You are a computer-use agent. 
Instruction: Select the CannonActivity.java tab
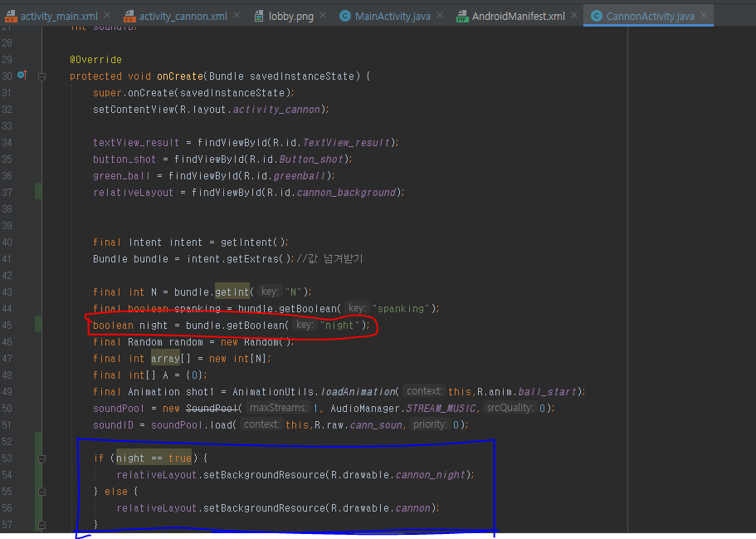tap(650, 17)
